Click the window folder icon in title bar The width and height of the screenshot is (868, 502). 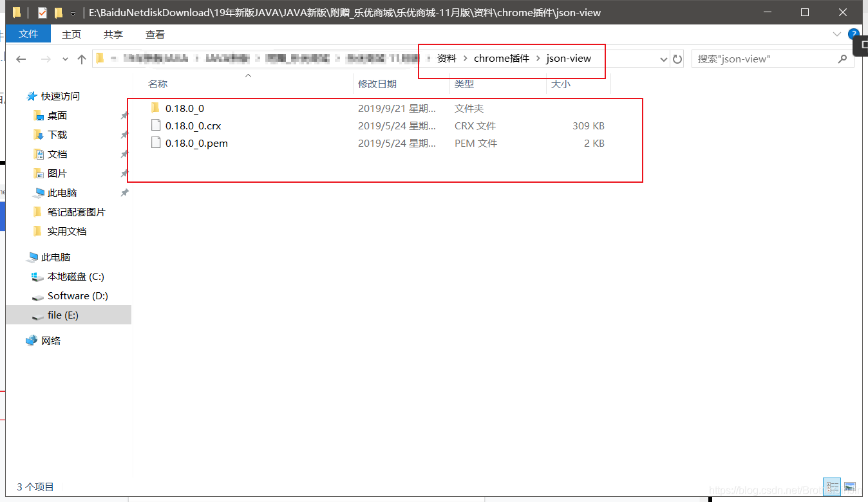pyautogui.click(x=17, y=12)
